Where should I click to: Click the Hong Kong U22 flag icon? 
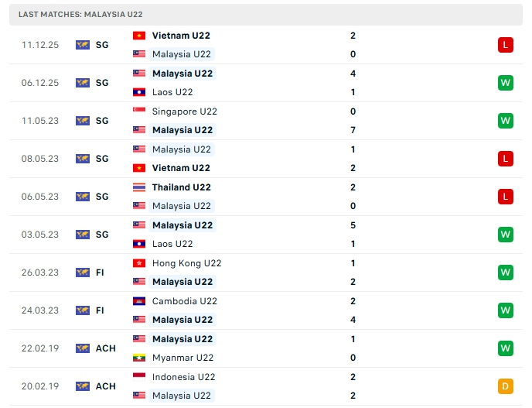(139, 263)
